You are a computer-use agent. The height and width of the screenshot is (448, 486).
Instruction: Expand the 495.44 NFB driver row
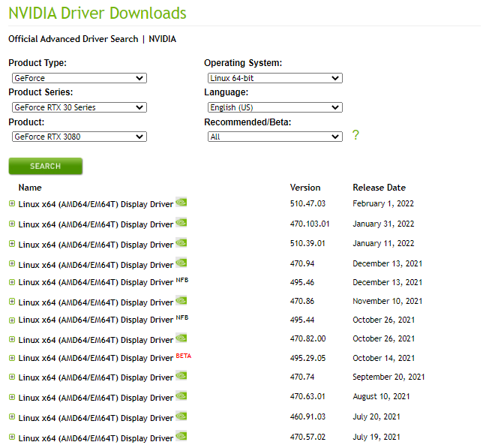12,320
